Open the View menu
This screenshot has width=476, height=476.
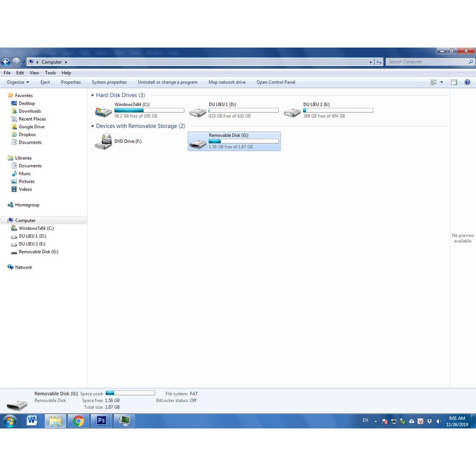pos(34,73)
